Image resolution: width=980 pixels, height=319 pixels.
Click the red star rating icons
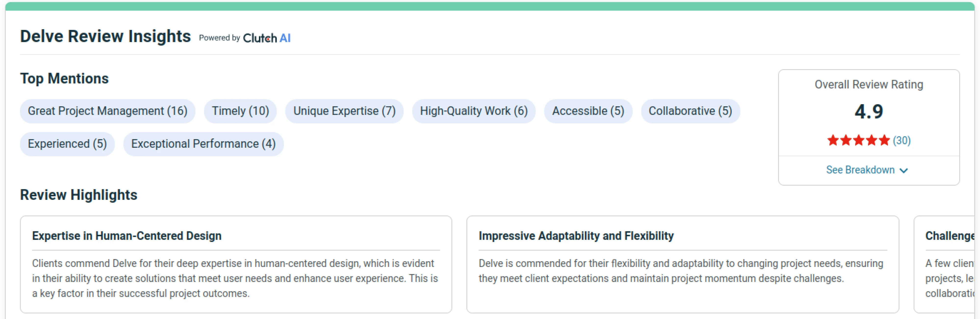[858, 140]
